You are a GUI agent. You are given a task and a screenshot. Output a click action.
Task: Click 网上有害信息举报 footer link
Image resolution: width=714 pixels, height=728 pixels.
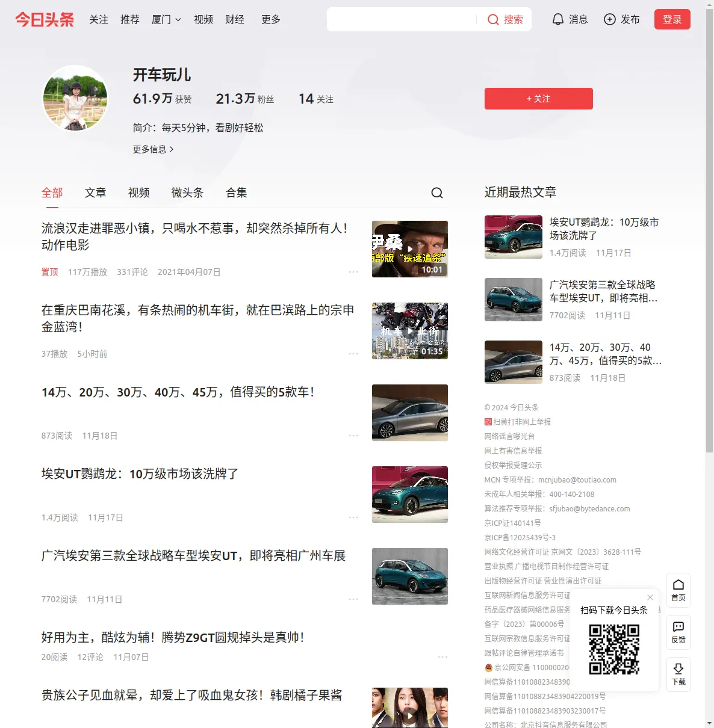tap(513, 451)
